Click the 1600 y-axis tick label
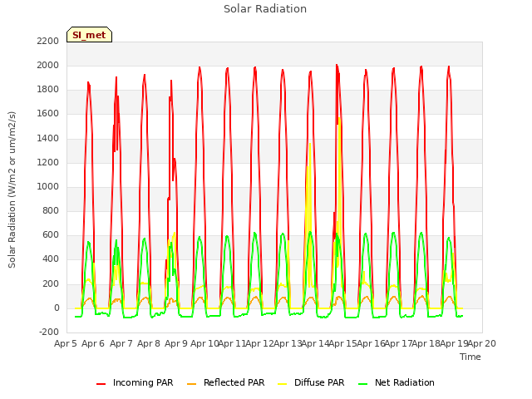The image size is (532, 399). pos(48,114)
